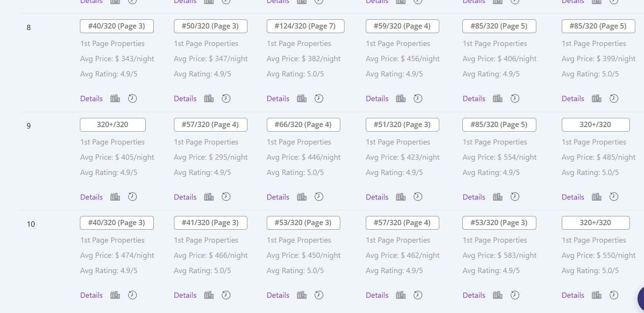Click the building icon in the $485/night cell
Image resolution: width=644 pixels, height=313 pixels.
pyautogui.click(x=597, y=197)
